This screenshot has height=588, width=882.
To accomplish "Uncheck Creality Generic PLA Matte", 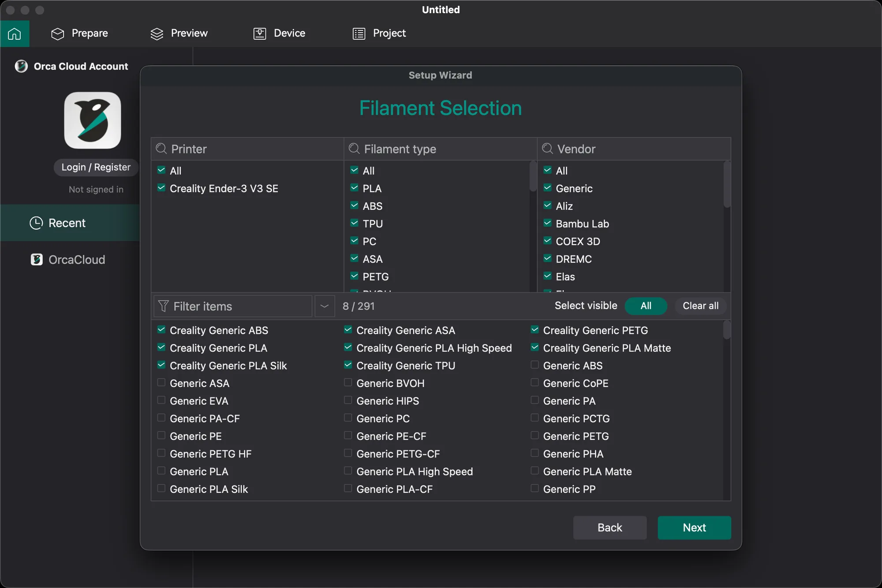I will coord(535,348).
